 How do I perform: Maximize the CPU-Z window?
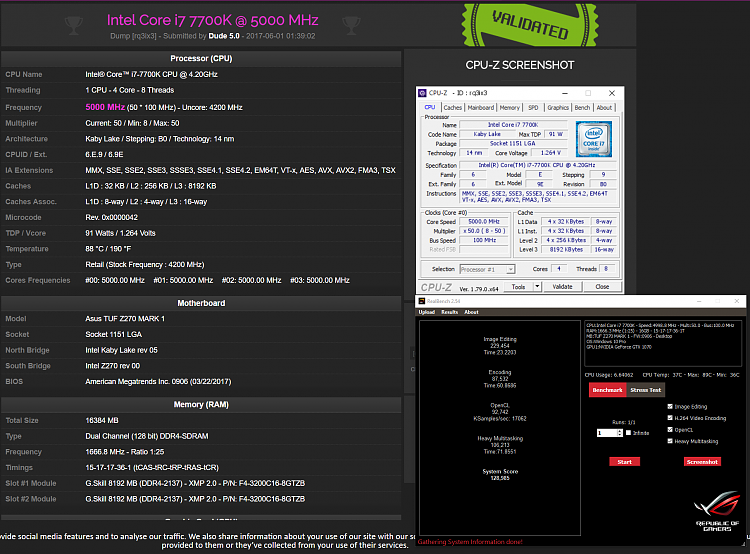588,93
